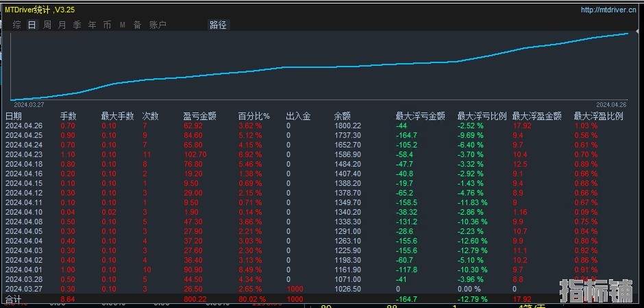Open the 账户 account tab

(158, 25)
